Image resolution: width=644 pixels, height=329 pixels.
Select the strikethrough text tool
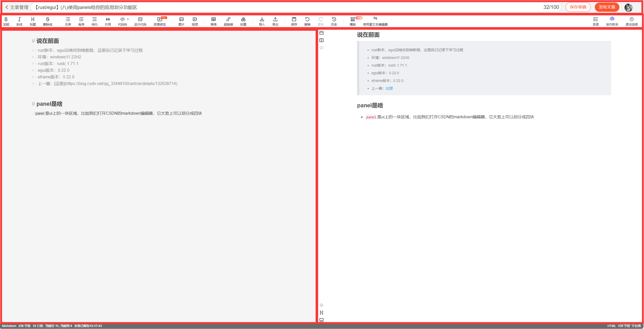47,20
